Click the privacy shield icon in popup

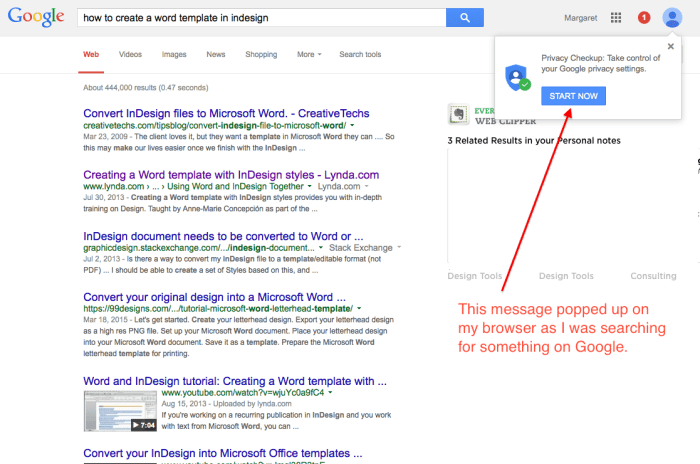click(517, 77)
